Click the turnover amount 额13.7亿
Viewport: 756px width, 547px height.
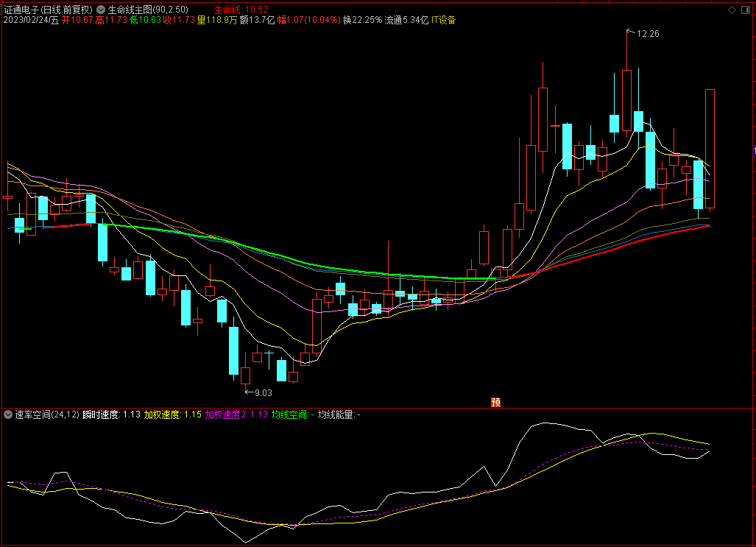pos(257,21)
